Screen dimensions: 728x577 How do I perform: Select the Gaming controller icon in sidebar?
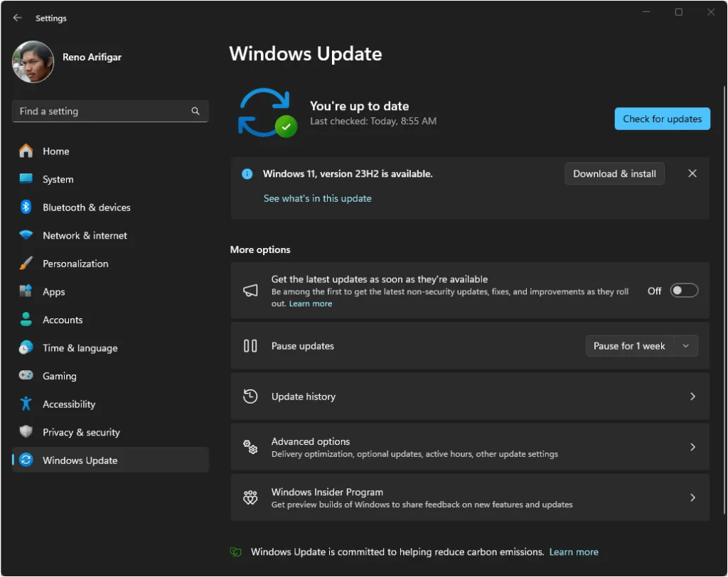coord(27,376)
